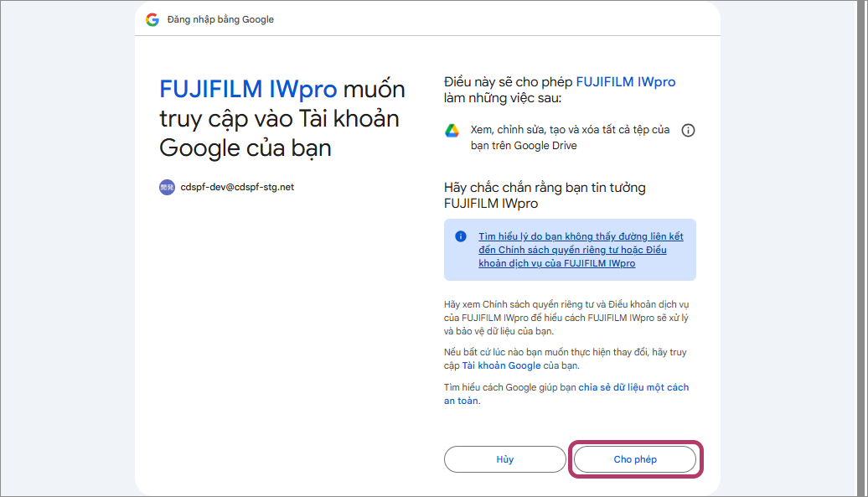This screenshot has width=868, height=497.
Task: Click the blue info icon in notice box
Action: pyautogui.click(x=461, y=236)
